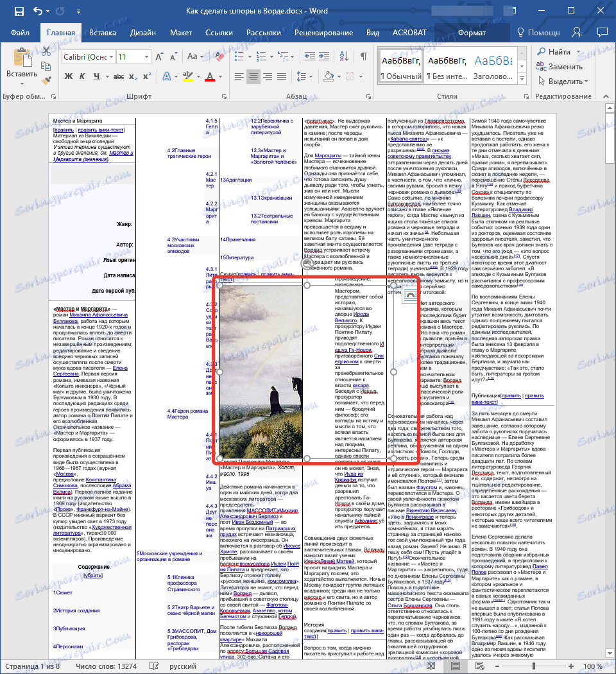This screenshot has width=616, height=674.
Task: Expand the Вставить paste options arrow
Action: coord(22,83)
